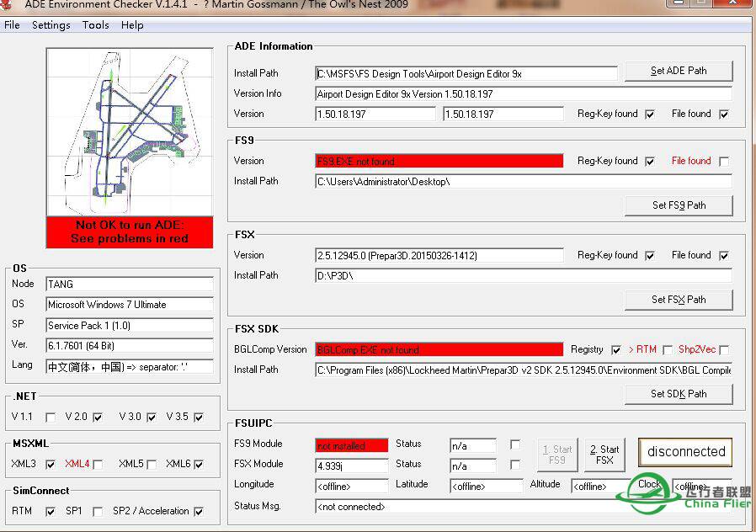Click the Longitude offline field
This screenshot has width=756, height=532.
tap(352, 487)
